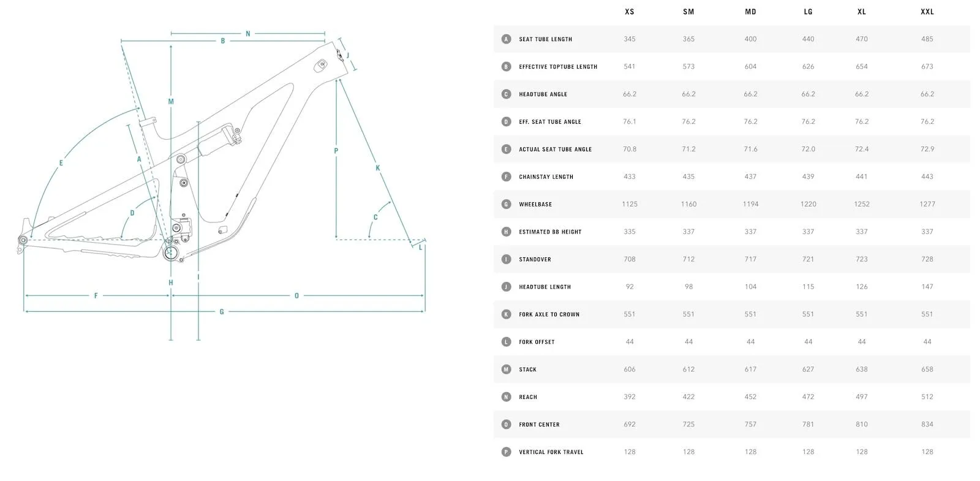
Task: Select the LG size column header
Action: click(808, 12)
